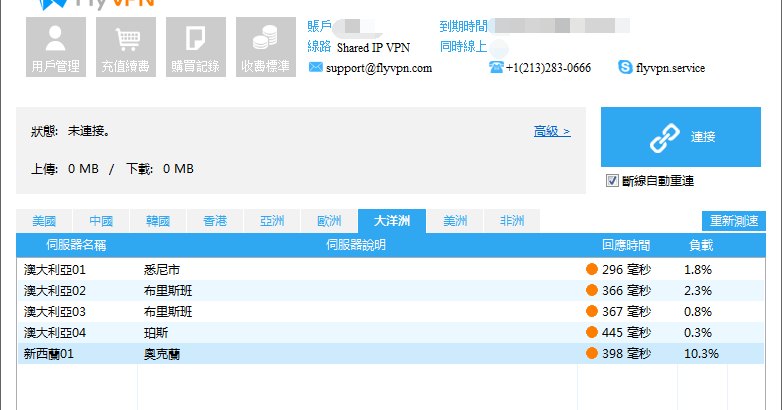Select server row 澳大利亞04
This screenshot has height=410, width=782.
coord(391,333)
